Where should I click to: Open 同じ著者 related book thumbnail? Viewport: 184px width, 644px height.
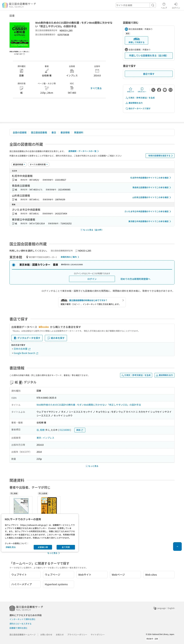pos(21,505)
